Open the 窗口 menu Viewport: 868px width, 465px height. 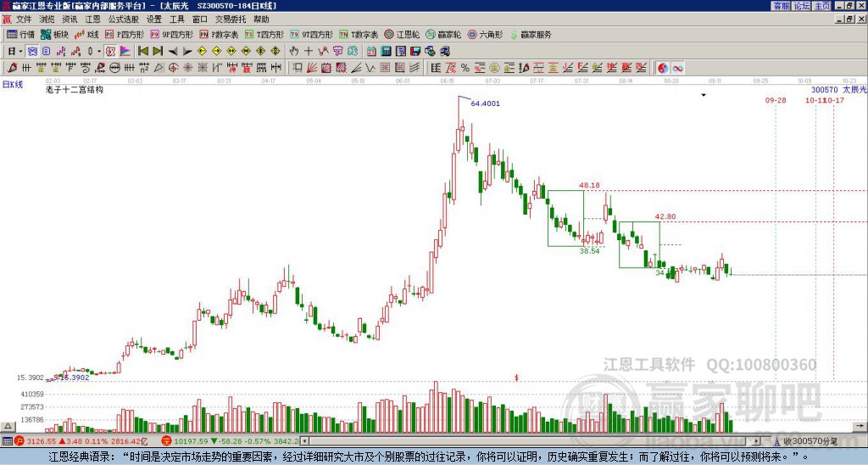click(200, 20)
